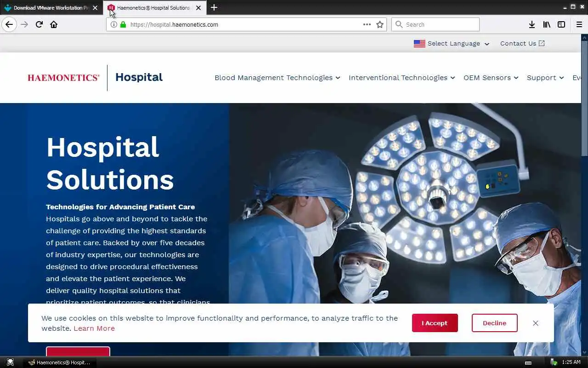Open the Library bookmarks icon
The height and width of the screenshot is (368, 588).
tap(547, 24)
